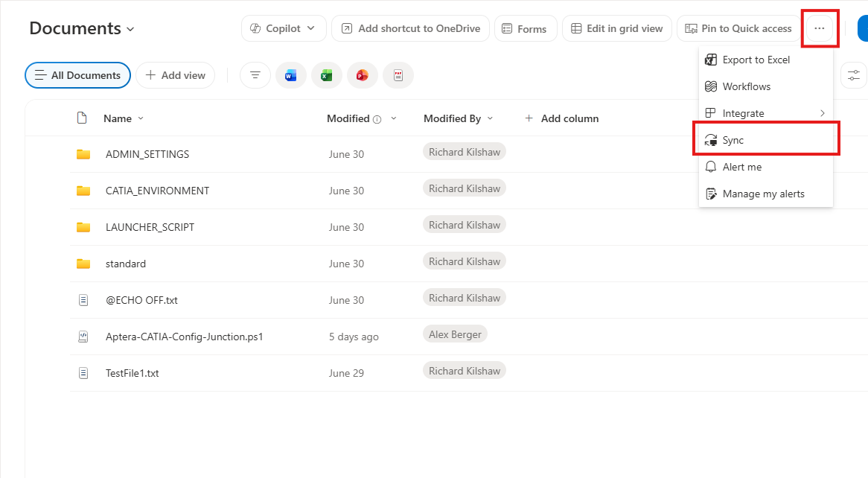Open the TestFile1.txt file
Screen dimensions: 868x478
133,373
